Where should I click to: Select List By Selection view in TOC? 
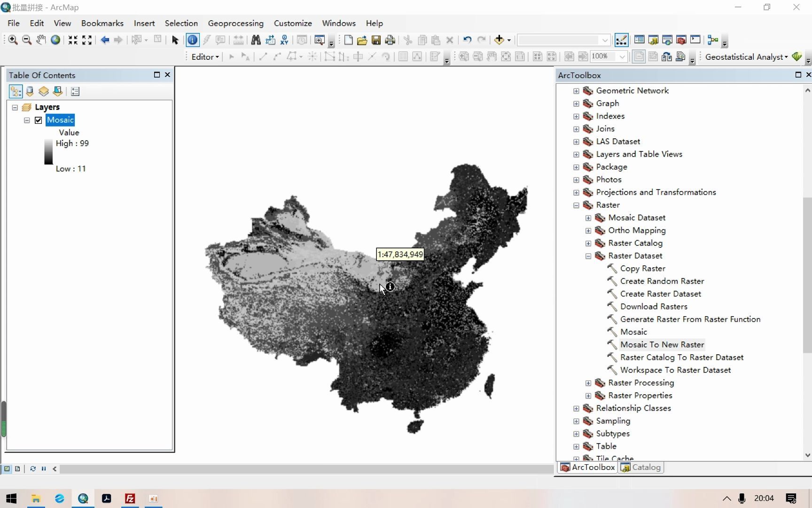coord(57,91)
